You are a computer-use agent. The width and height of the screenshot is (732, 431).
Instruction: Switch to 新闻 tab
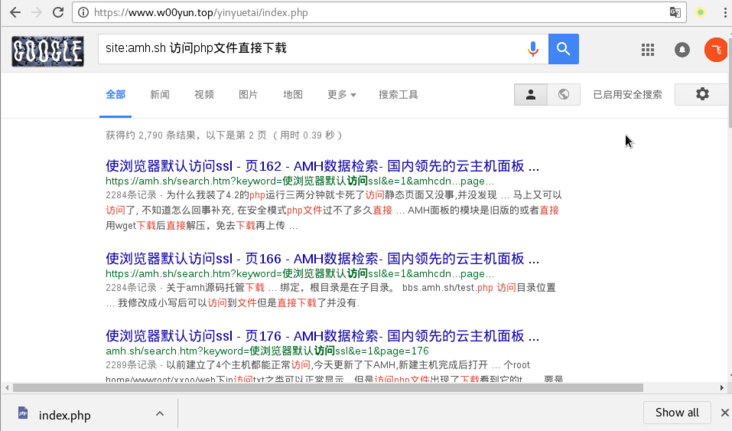coord(160,95)
